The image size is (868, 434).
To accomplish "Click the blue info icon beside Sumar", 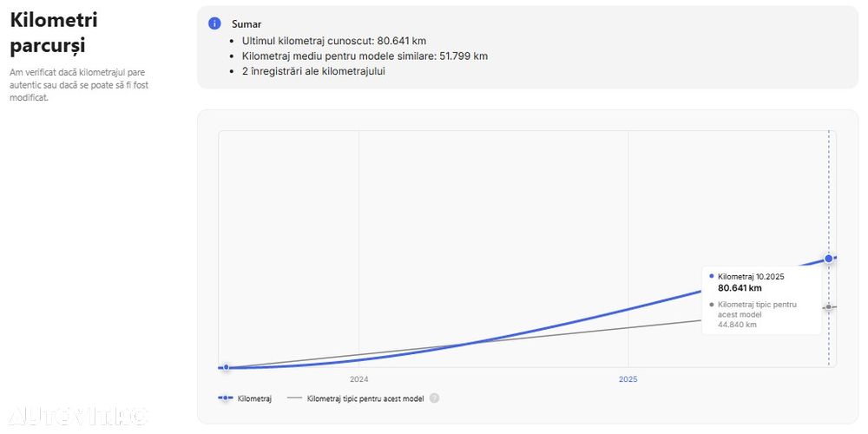I will [x=214, y=23].
